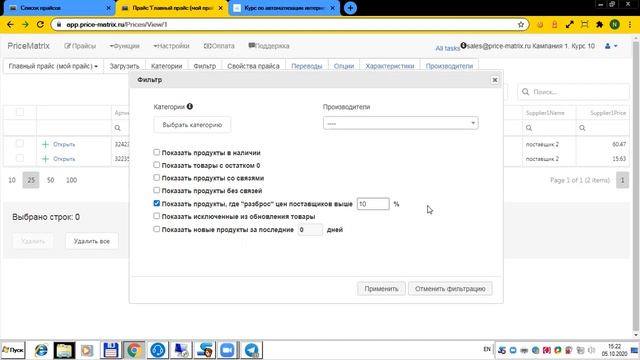
Task: Click the search magnifier in Поиск field
Action: tap(526, 92)
